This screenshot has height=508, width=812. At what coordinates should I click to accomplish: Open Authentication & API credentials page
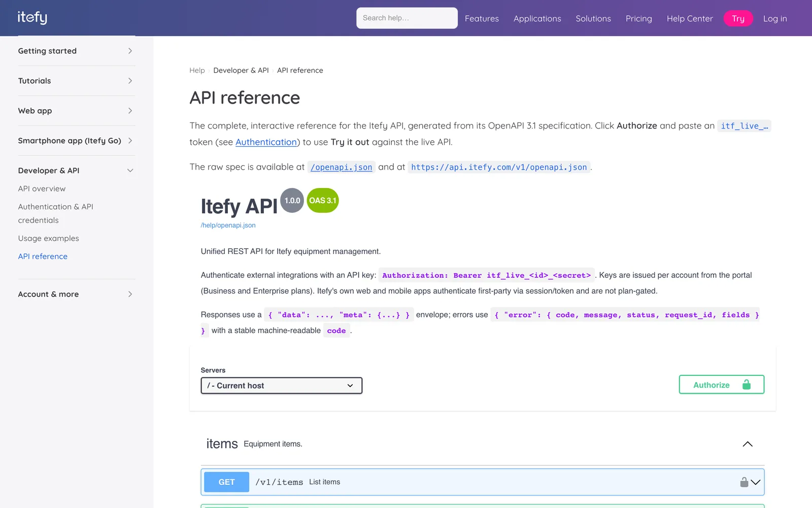click(56, 213)
